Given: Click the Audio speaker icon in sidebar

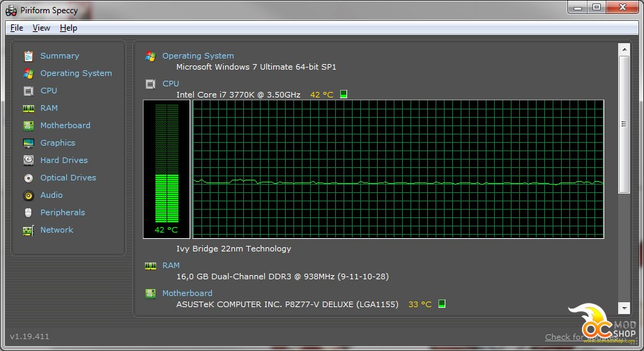Looking at the screenshot, I should (29, 196).
